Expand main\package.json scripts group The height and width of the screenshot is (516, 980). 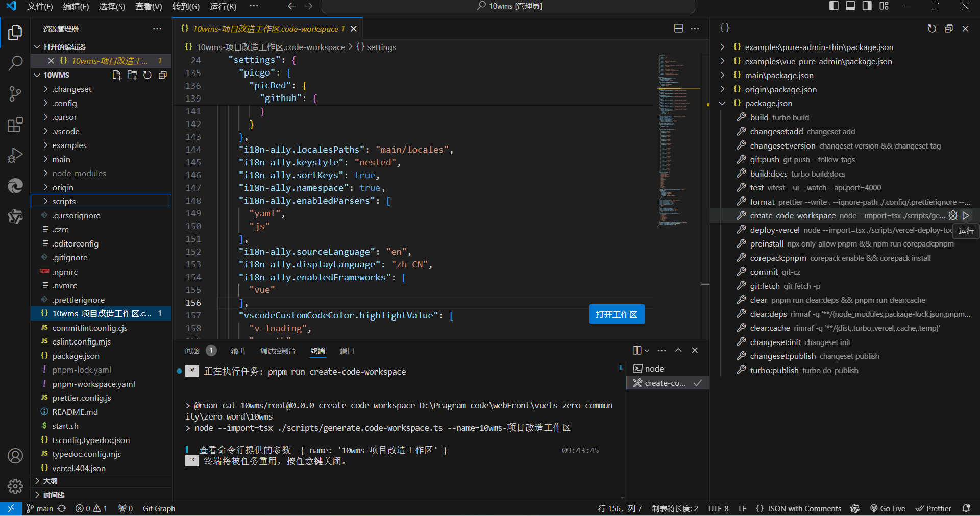coord(845,75)
